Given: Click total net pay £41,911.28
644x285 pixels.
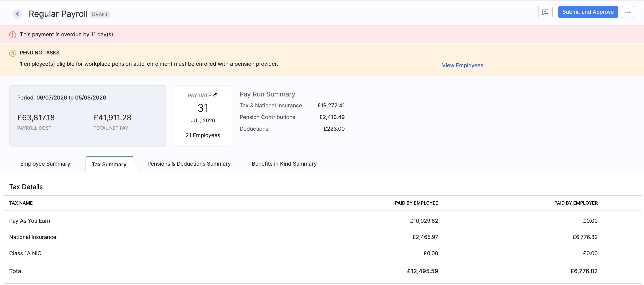Looking at the screenshot, I should coord(112,118).
